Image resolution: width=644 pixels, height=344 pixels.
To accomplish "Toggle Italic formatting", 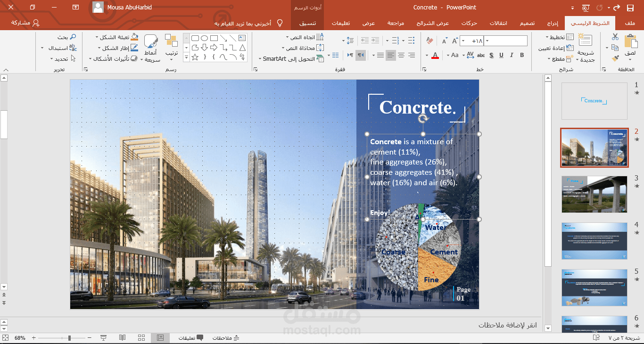I will coord(512,55).
